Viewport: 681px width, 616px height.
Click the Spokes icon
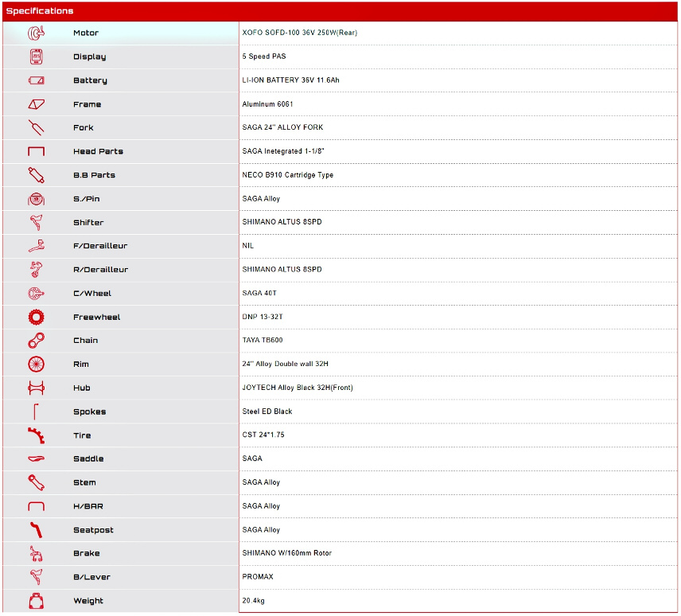coord(36,412)
